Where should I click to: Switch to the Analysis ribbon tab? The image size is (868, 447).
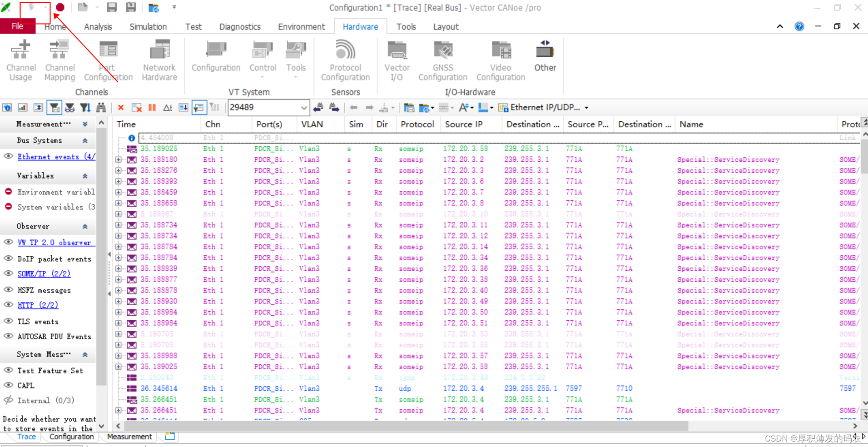pyautogui.click(x=98, y=27)
